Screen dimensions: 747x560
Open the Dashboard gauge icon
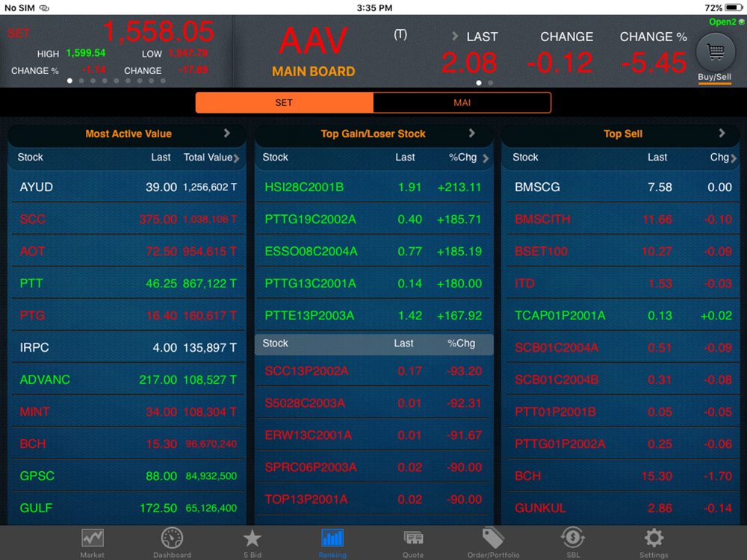tap(172, 538)
